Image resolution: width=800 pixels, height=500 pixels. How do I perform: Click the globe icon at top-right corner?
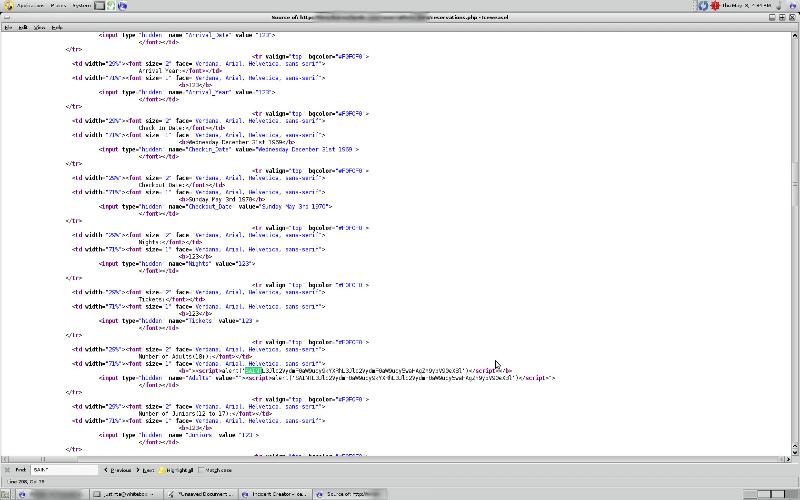793,6
